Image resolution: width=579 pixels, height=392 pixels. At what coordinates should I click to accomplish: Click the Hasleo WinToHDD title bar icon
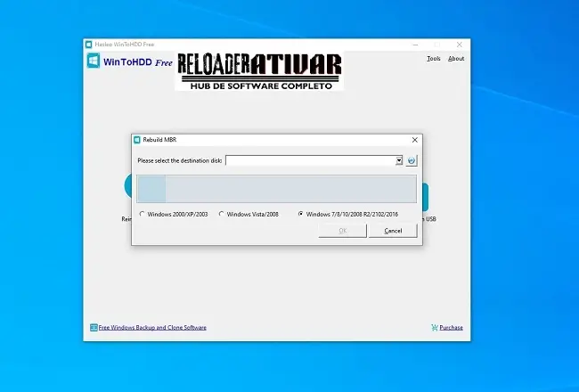pos(88,45)
